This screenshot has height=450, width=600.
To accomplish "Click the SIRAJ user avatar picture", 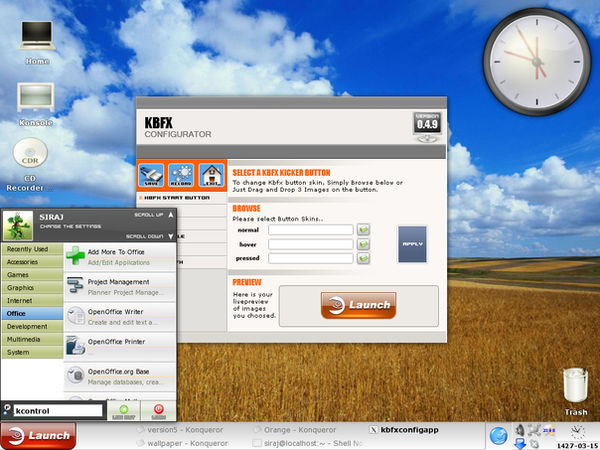I will click(x=18, y=226).
